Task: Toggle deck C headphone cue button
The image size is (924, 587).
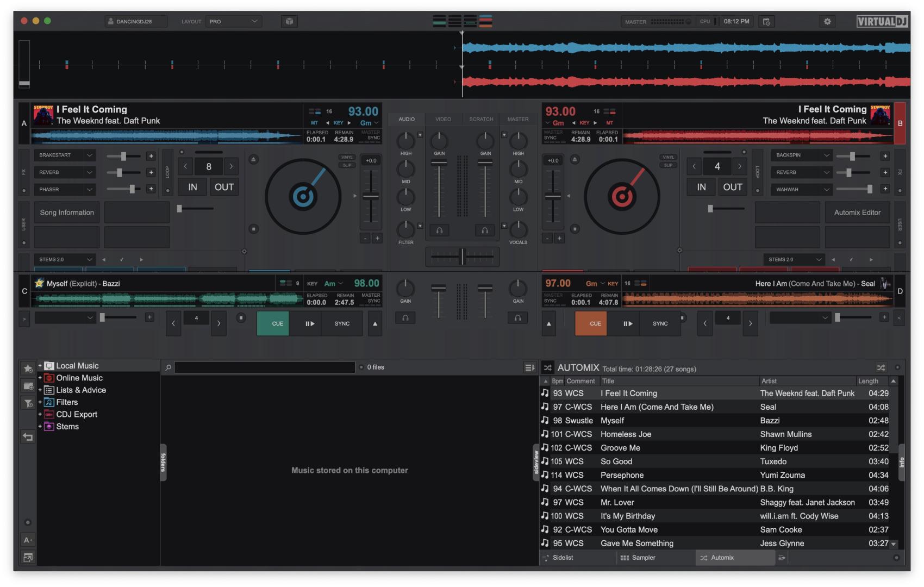Action: pyautogui.click(x=405, y=317)
